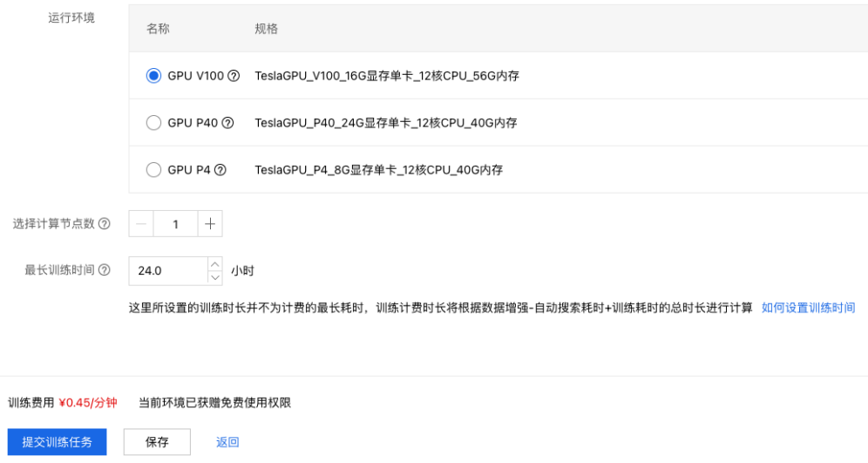The image size is (868, 463).
Task: Click the ¥0.45/分钟 training fee text
Action: pyautogui.click(x=88, y=403)
